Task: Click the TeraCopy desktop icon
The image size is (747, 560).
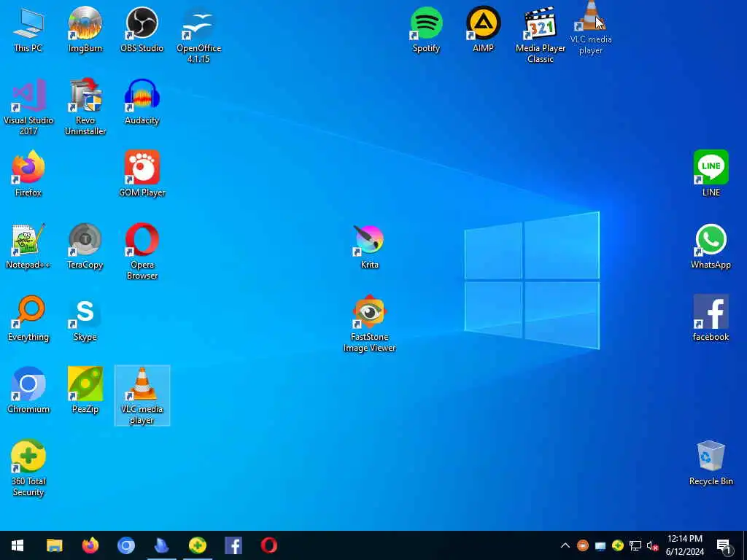Action: pos(85,246)
